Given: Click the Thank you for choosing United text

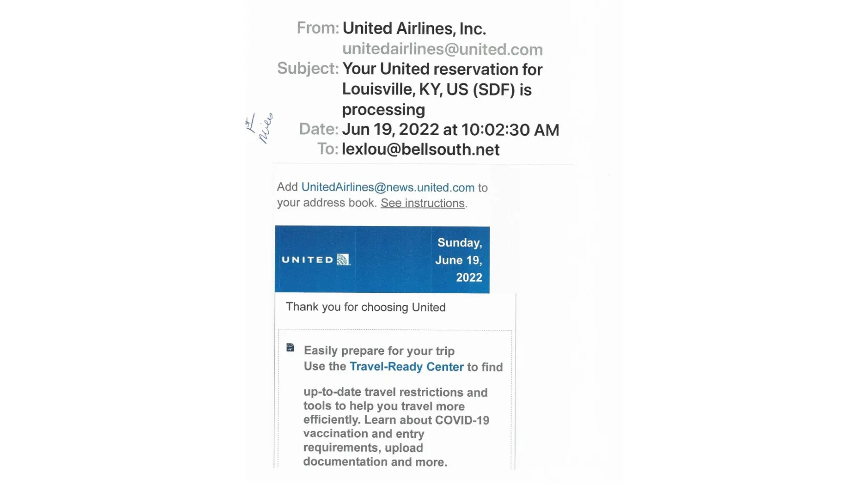Looking at the screenshot, I should coord(366,307).
